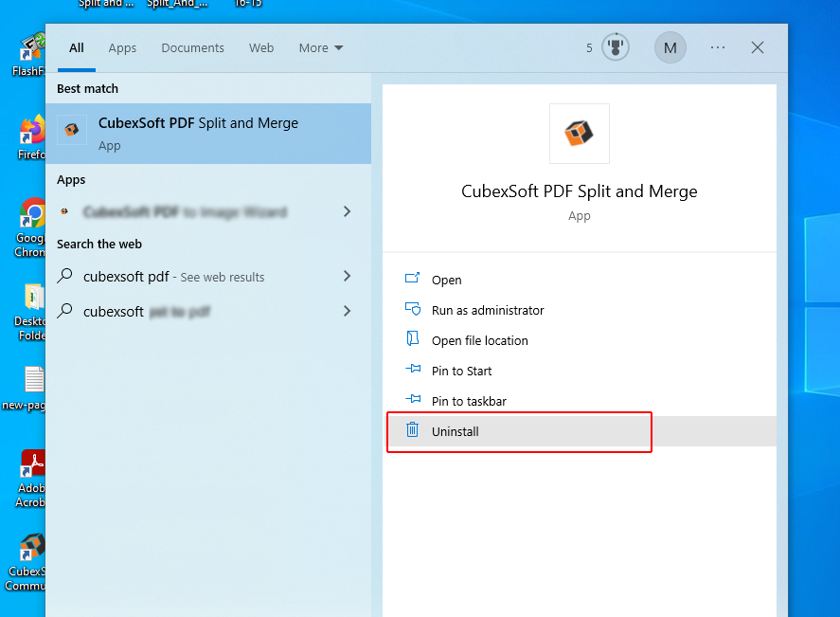The image size is (840, 617).
Task: Click the Firefox desktop shortcut
Action: pyautogui.click(x=31, y=136)
